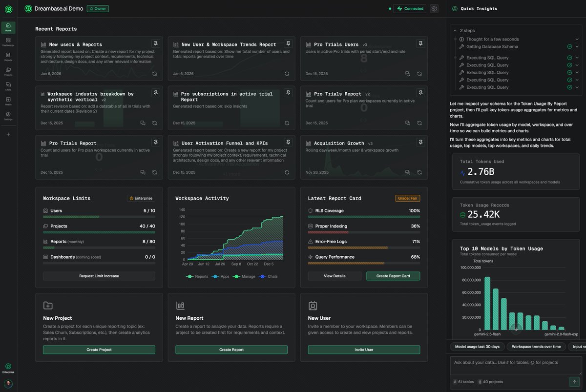Viewport: 586px width, 392px height.
Task: Click the Invite User button
Action: 364,350
